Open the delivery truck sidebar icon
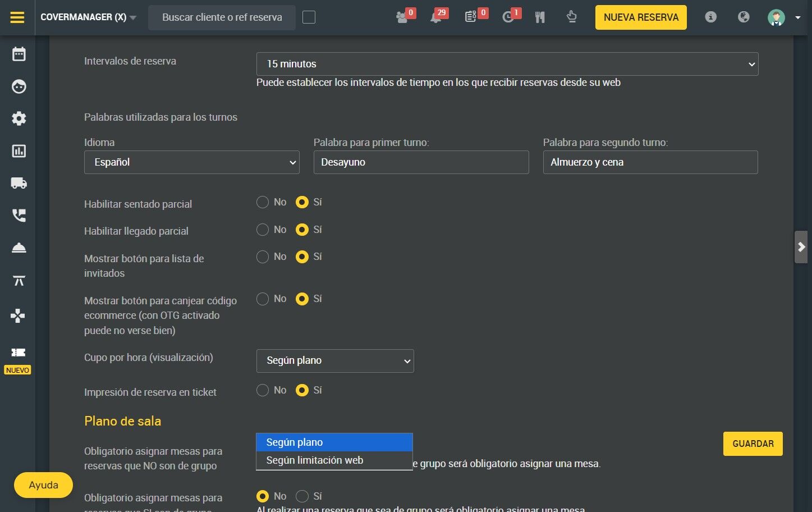This screenshot has width=812, height=512. pyautogui.click(x=19, y=183)
